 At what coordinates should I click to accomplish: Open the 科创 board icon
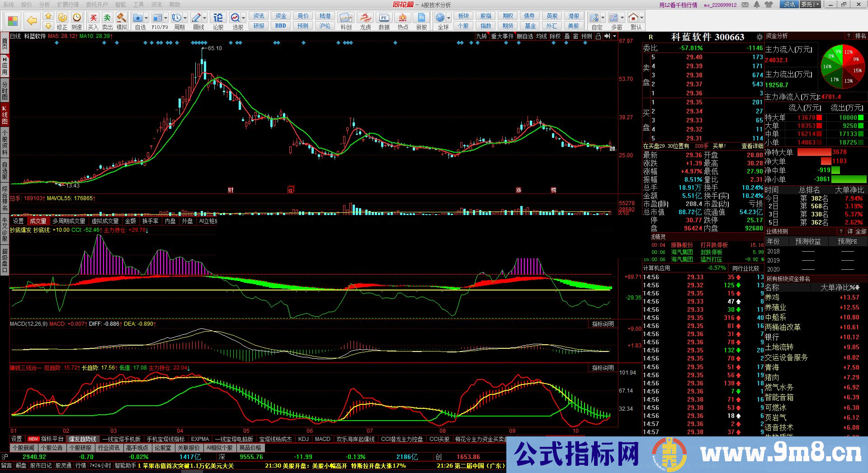pos(346,18)
